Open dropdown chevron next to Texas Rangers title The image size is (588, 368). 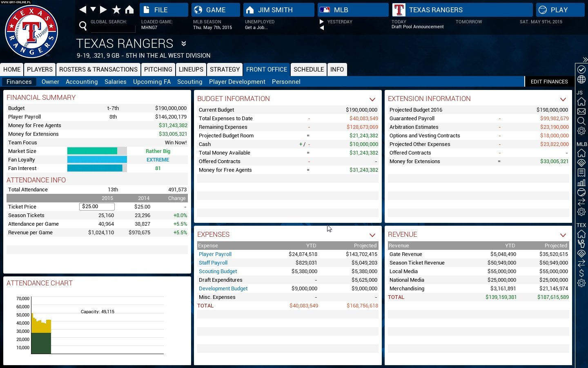[184, 44]
